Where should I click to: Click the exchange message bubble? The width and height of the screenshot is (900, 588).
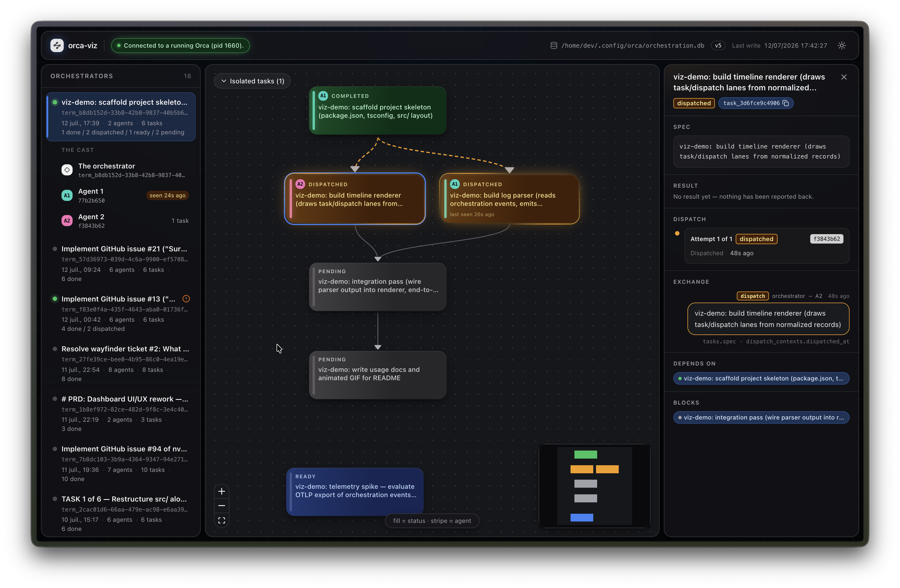(768, 319)
